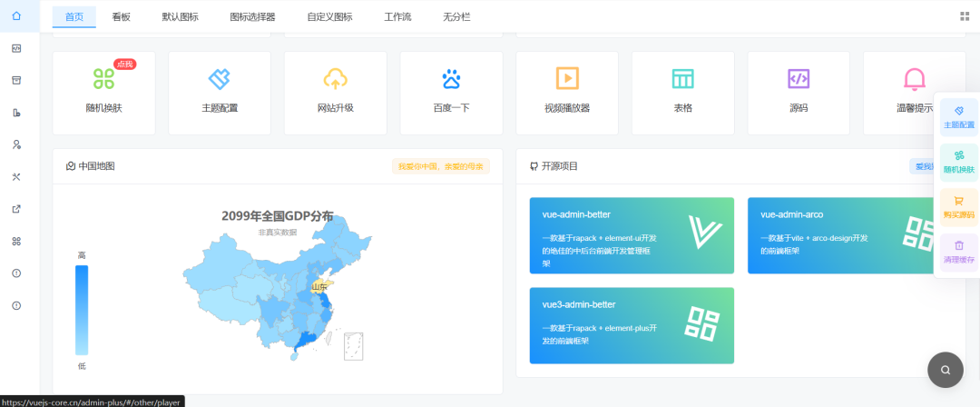980x407 pixels.
Task: Click the 2099年全国GDP分布 chart title
Action: point(278,216)
